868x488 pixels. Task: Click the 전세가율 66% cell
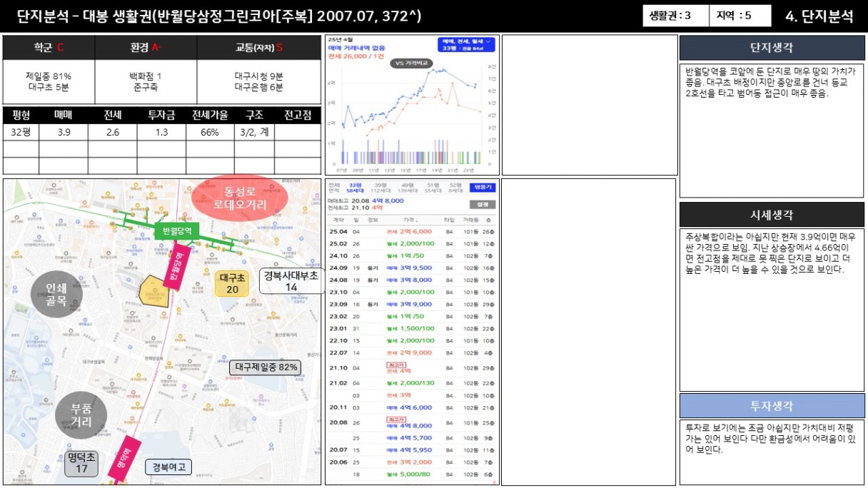210,132
